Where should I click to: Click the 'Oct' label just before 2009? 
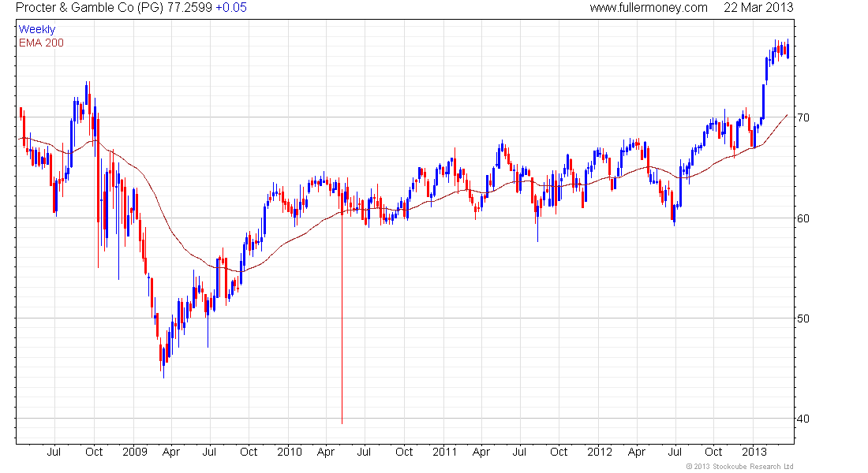(94, 452)
